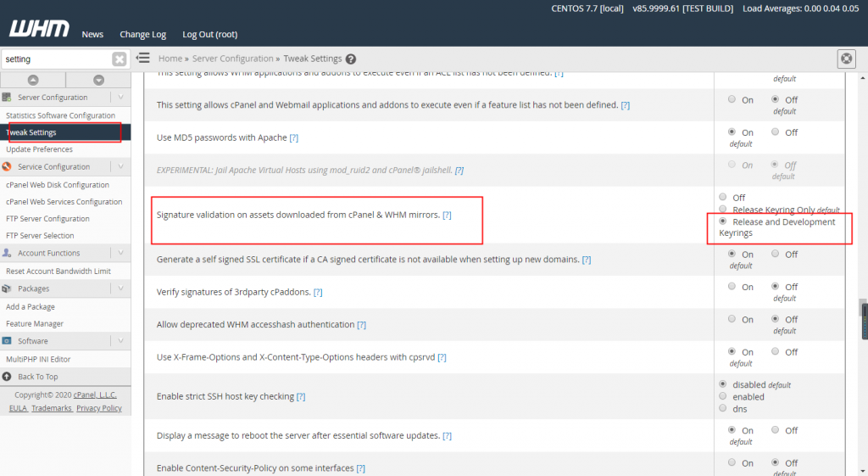868x476 pixels.
Task: Open help [?] for feature list setting
Action: pyautogui.click(x=625, y=105)
